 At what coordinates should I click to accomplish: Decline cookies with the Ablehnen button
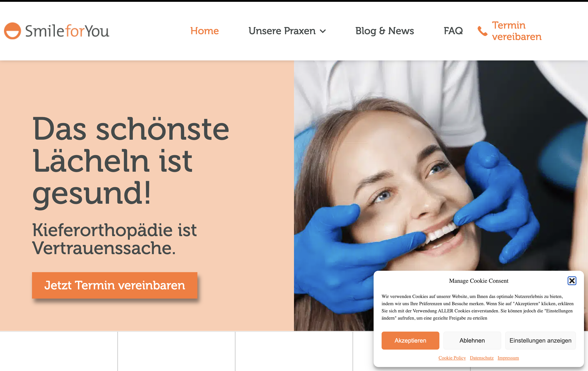pyautogui.click(x=472, y=340)
